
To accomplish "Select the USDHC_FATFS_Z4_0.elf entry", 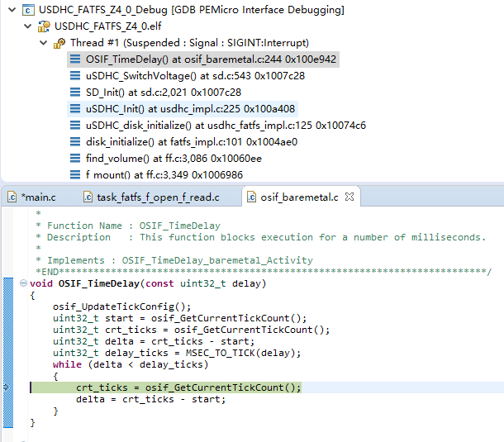I will [x=107, y=26].
